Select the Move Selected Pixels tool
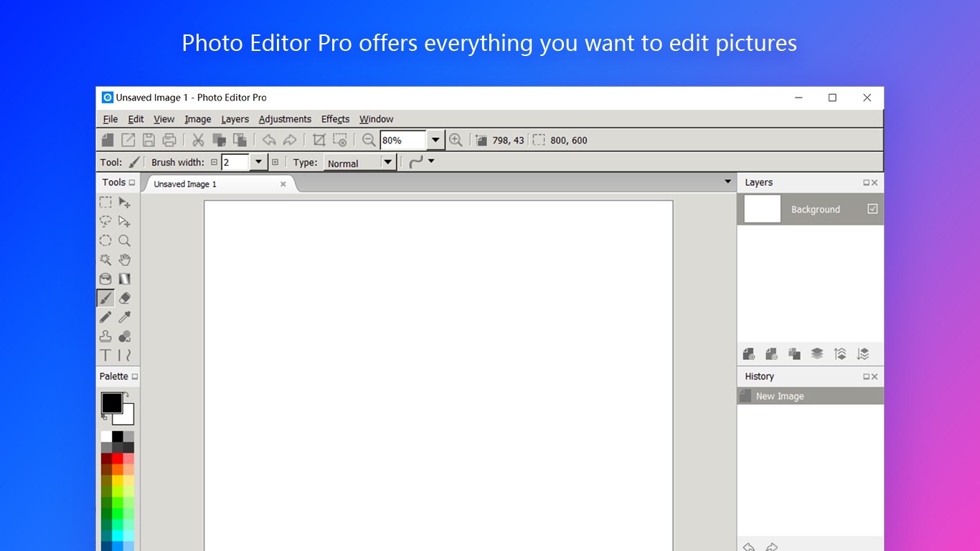 coord(125,202)
